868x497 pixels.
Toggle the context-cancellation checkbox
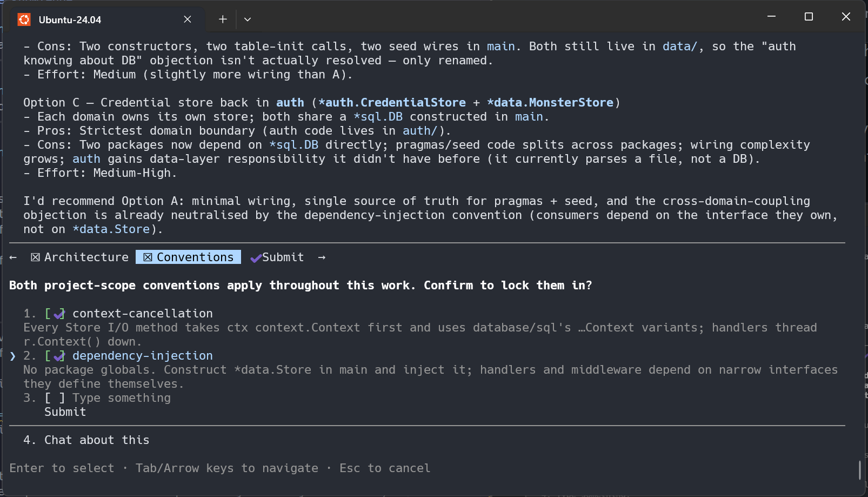coord(55,314)
